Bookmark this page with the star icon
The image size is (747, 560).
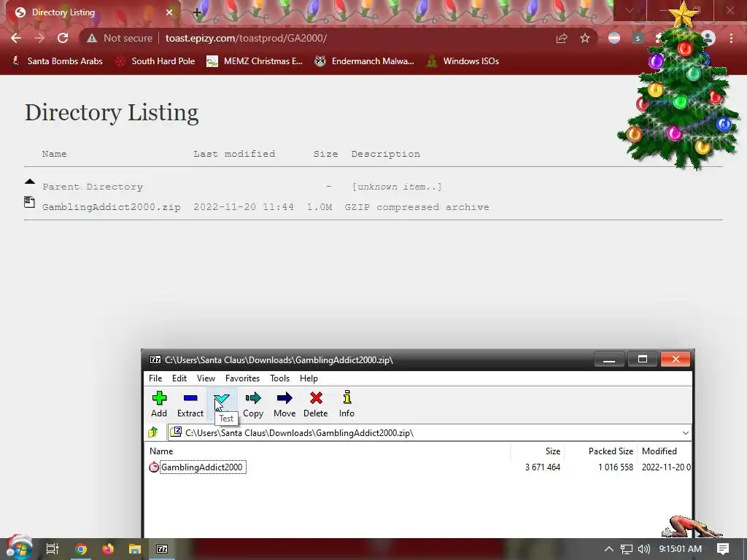coord(585,38)
